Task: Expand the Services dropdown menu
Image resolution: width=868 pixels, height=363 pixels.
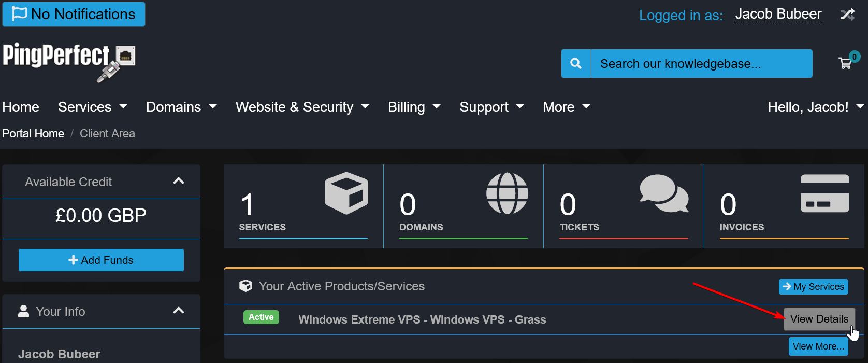Action: coord(92,107)
